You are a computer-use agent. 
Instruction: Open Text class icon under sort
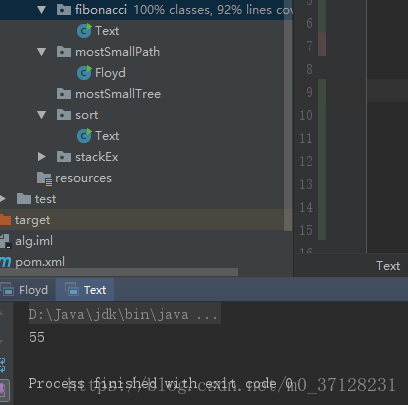coord(84,136)
